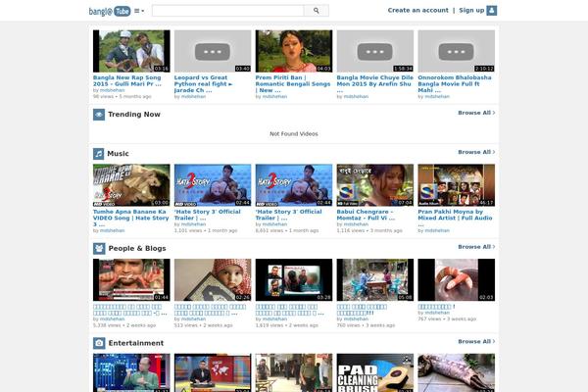Play People & Blogs video lasting 01:44
The width and height of the screenshot is (588, 392).
click(131, 280)
